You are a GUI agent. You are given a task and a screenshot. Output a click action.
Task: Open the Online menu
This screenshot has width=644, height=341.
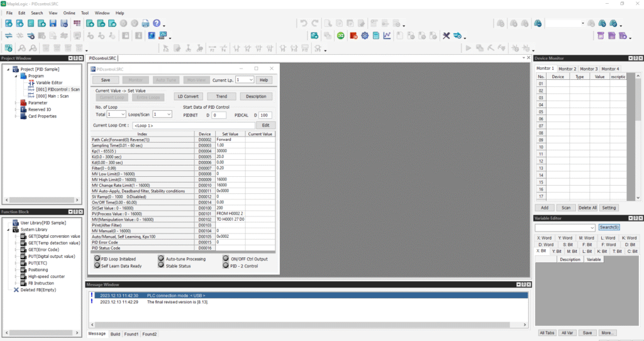tap(69, 13)
